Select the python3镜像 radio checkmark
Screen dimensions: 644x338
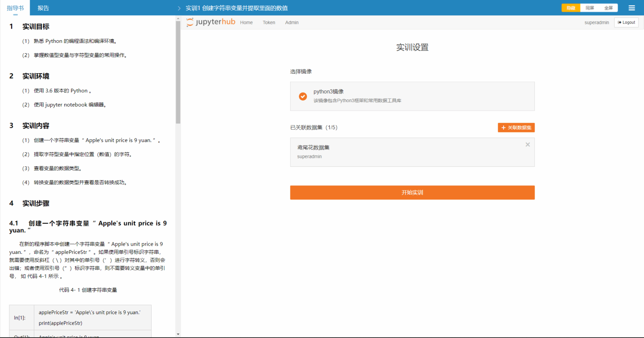tap(303, 96)
